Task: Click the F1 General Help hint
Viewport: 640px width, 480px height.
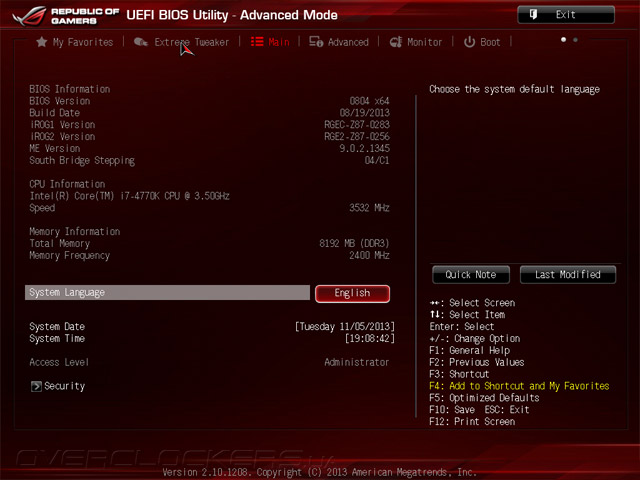Action: pyautogui.click(x=469, y=350)
